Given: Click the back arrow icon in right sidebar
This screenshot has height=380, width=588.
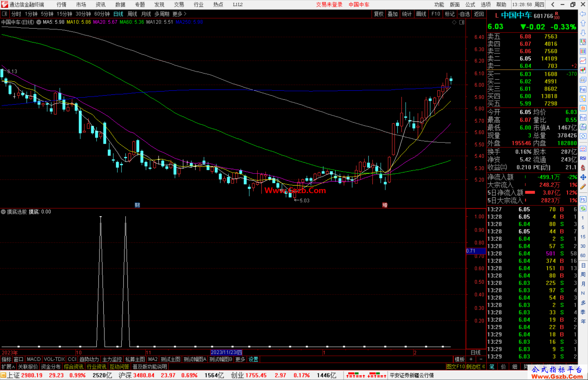Looking at the screenshot, I should click(583, 14).
